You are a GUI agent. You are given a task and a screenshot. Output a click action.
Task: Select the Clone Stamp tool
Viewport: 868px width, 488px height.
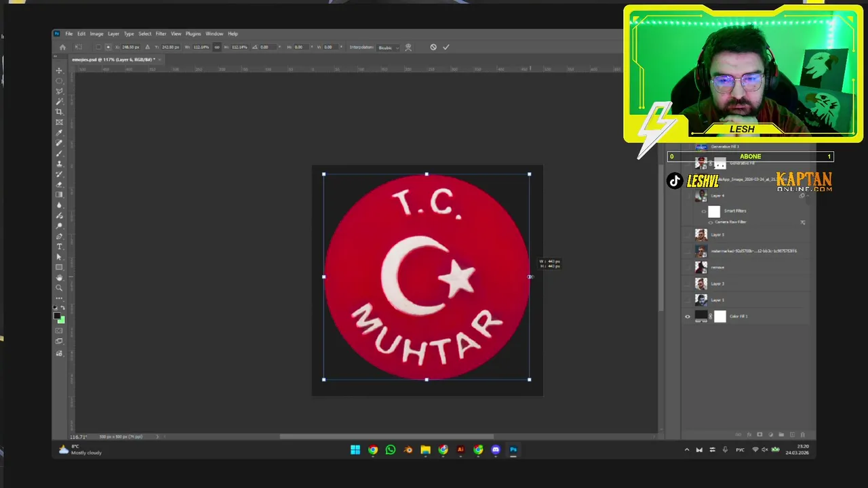(x=59, y=164)
